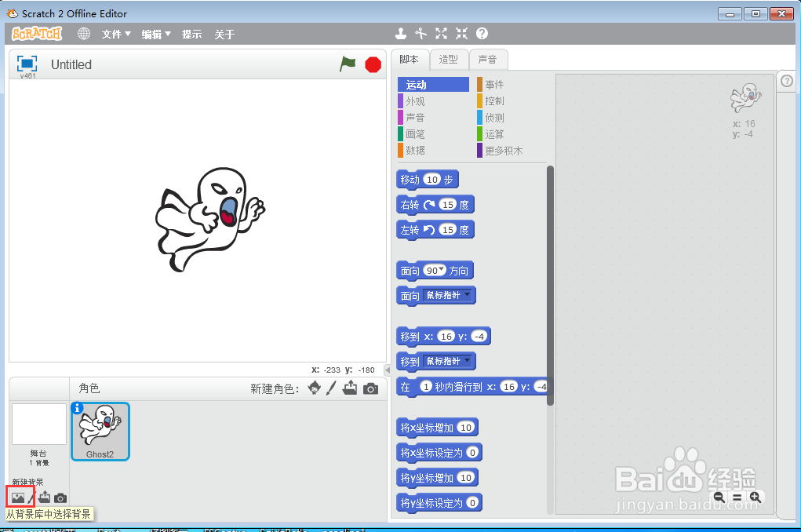Open the 编辑 menu
The height and width of the screenshot is (532, 801).
tap(156, 35)
